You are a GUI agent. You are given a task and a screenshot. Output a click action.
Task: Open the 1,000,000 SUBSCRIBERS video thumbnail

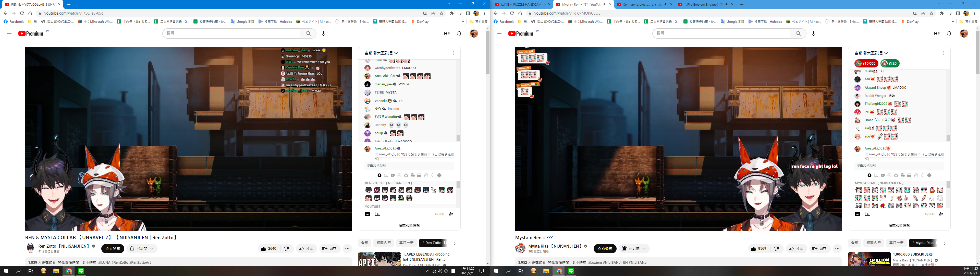(x=869, y=259)
